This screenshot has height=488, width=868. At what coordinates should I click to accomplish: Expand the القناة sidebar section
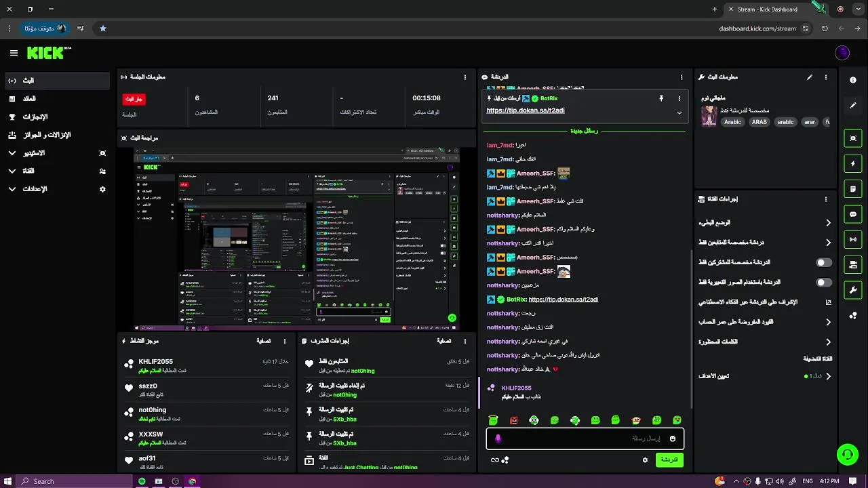point(57,171)
